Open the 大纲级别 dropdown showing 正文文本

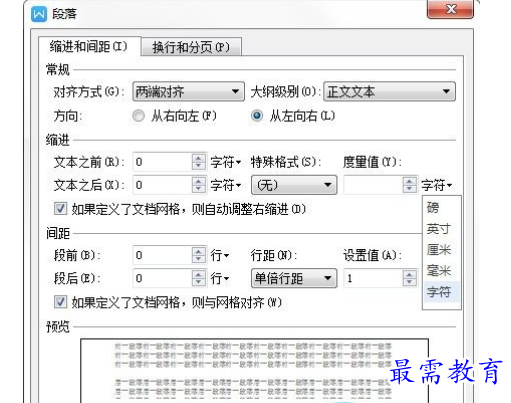click(389, 91)
